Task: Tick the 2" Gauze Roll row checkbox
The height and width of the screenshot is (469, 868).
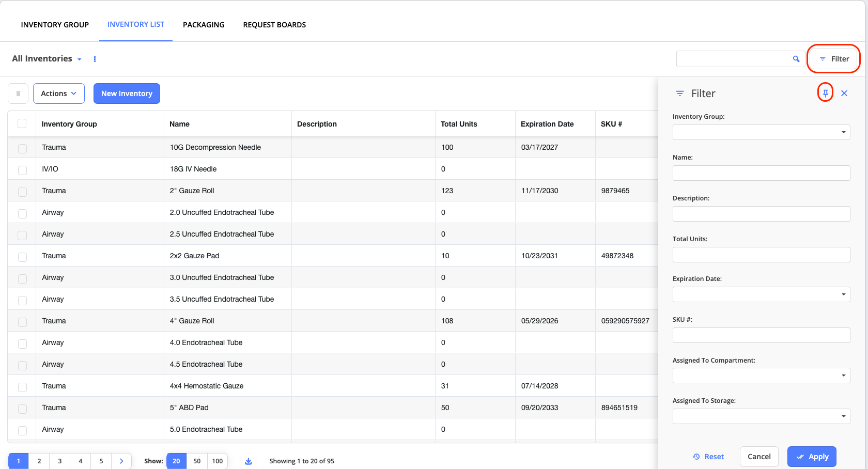Action: [x=22, y=192]
